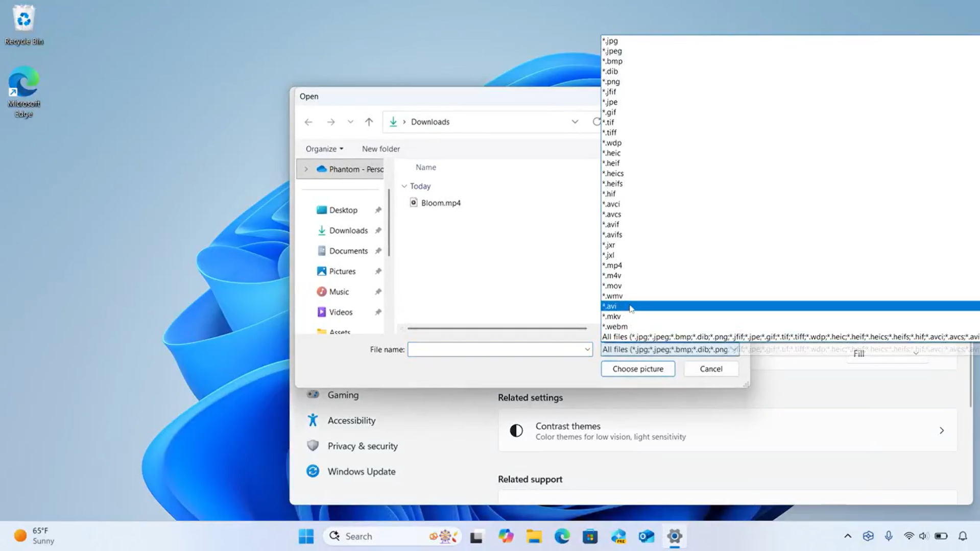
Task: Open File Explorer from the taskbar
Action: (x=534, y=536)
